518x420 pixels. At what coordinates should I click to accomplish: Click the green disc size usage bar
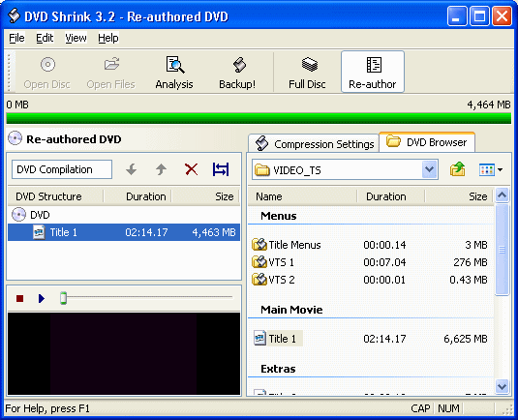(259, 118)
